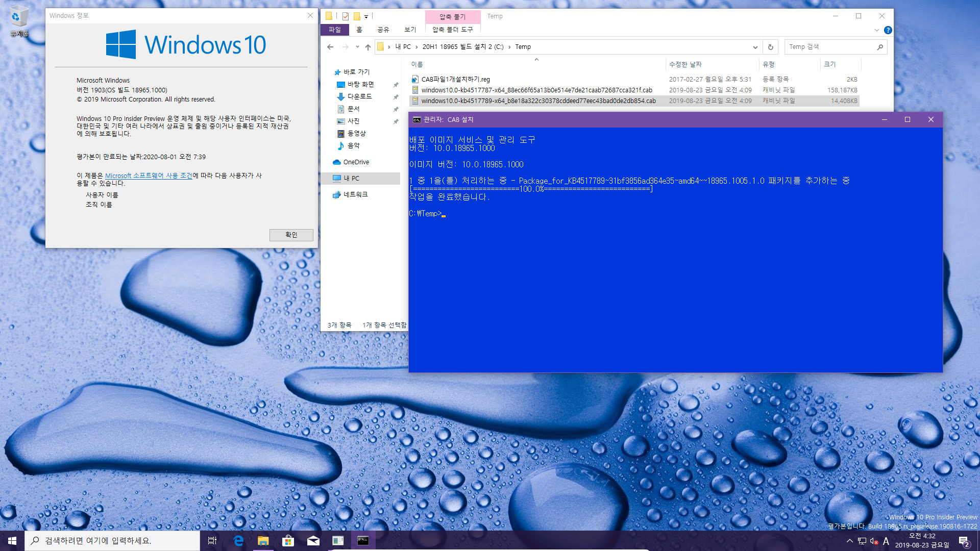Open Task View on the taskbar
This screenshot has height=551, width=980.
click(212, 541)
